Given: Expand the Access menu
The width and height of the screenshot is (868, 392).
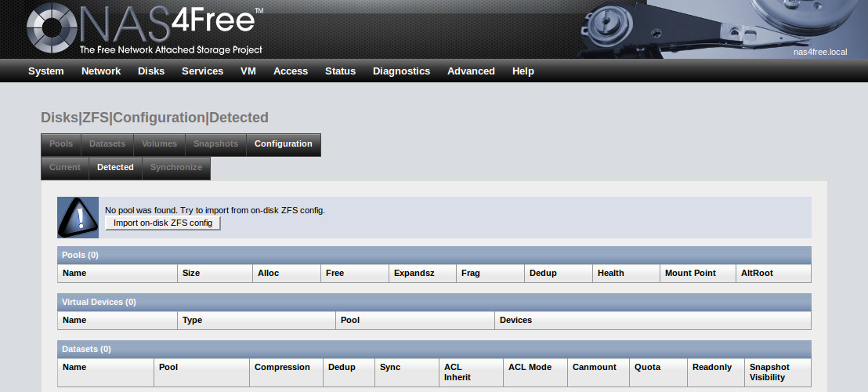Looking at the screenshot, I should [291, 71].
